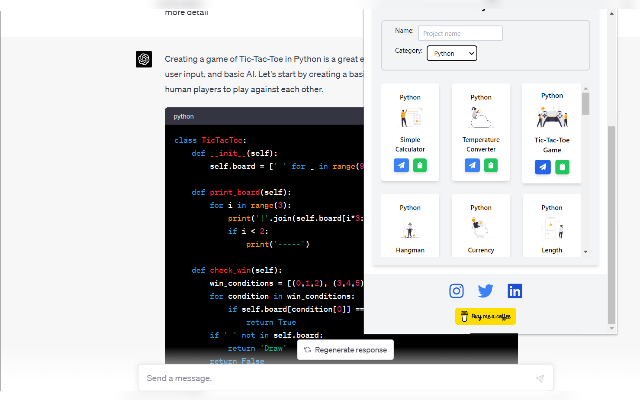
Task: Click the Currency card title
Action: [481, 250]
